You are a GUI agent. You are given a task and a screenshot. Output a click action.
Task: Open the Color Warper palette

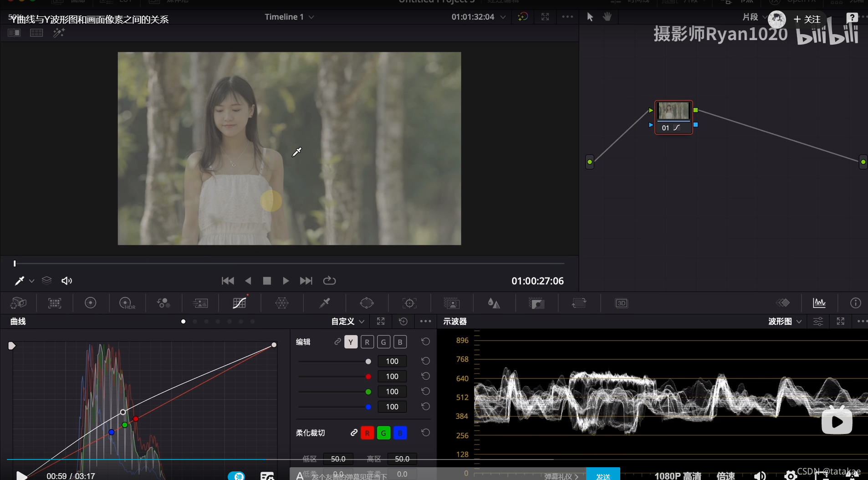coord(282,303)
